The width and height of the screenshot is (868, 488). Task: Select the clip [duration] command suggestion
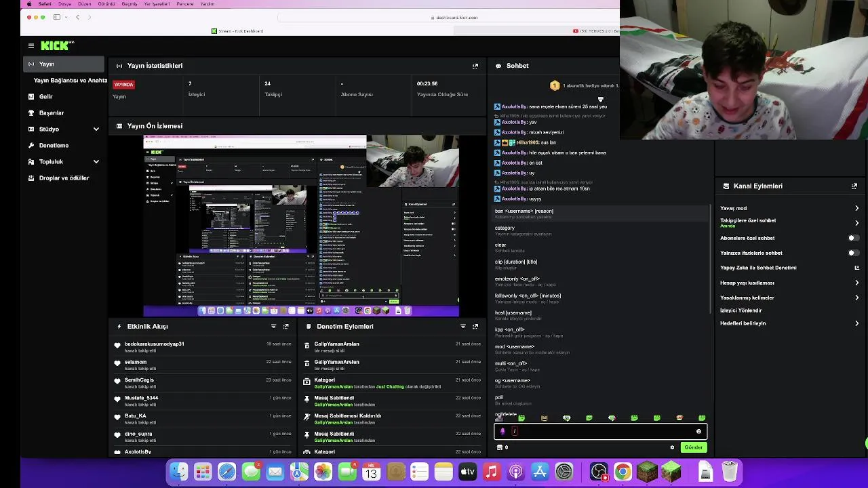[599, 264]
